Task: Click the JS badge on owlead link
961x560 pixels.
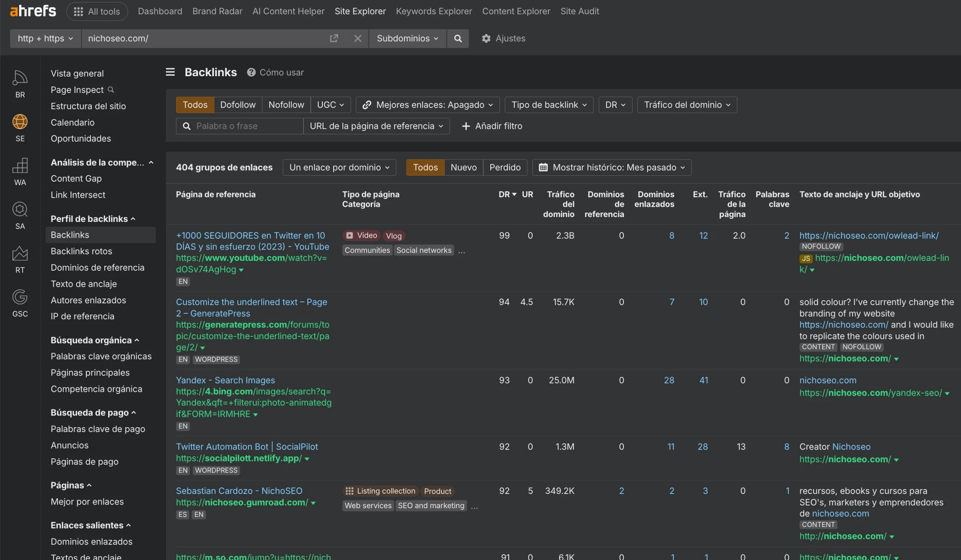Action: coord(806,259)
